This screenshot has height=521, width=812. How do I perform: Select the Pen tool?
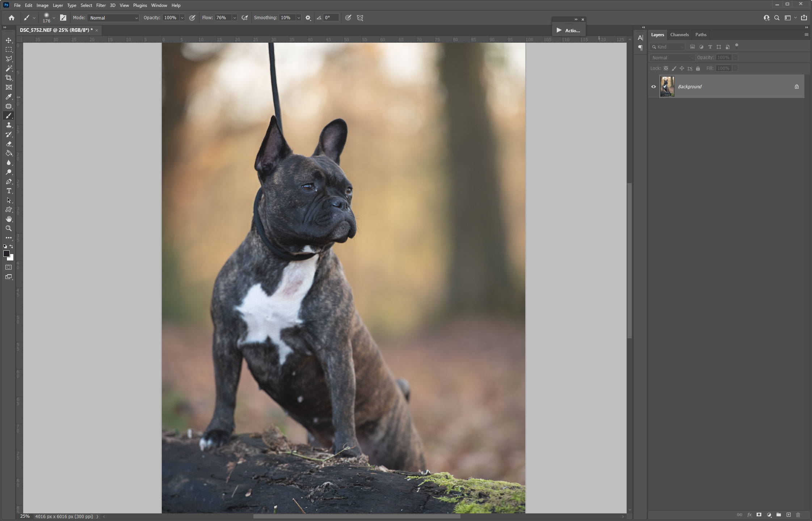[9, 181]
